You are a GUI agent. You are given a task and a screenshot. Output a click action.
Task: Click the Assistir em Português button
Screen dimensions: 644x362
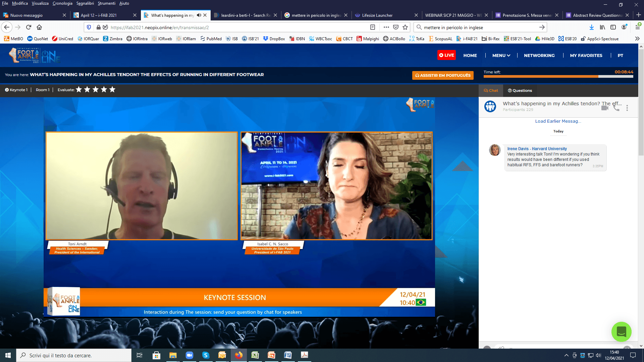click(443, 75)
